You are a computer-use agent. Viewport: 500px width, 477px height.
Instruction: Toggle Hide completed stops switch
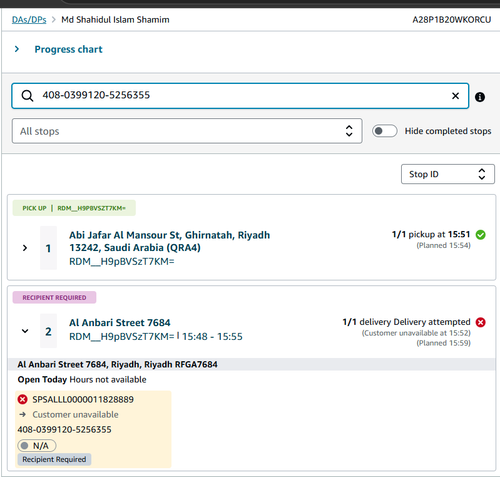384,131
